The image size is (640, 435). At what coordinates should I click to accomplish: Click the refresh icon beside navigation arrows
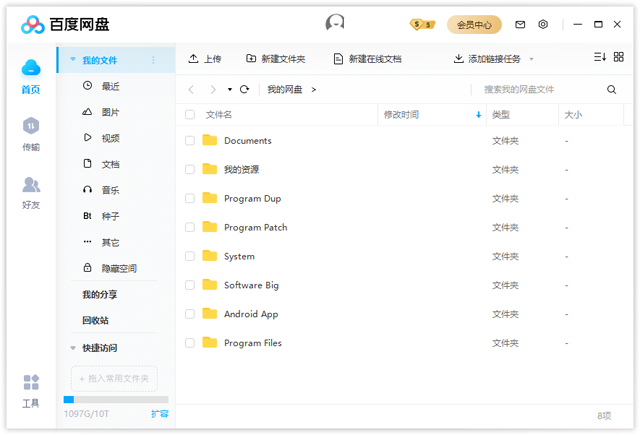coord(244,89)
